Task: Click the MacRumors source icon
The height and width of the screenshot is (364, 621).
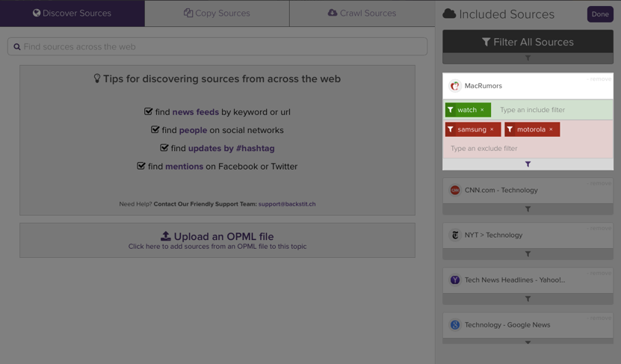Action: click(x=455, y=85)
